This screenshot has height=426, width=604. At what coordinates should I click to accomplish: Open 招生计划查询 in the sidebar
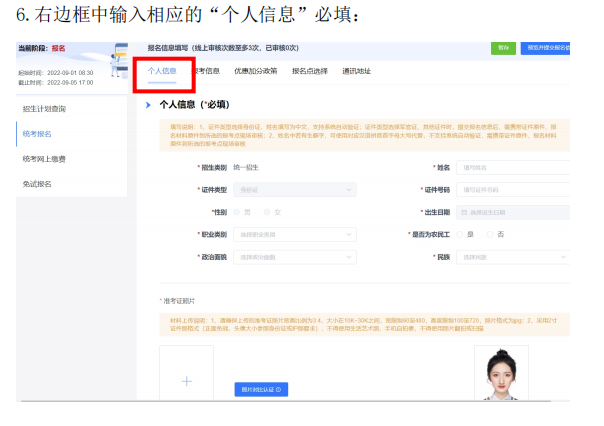45,108
